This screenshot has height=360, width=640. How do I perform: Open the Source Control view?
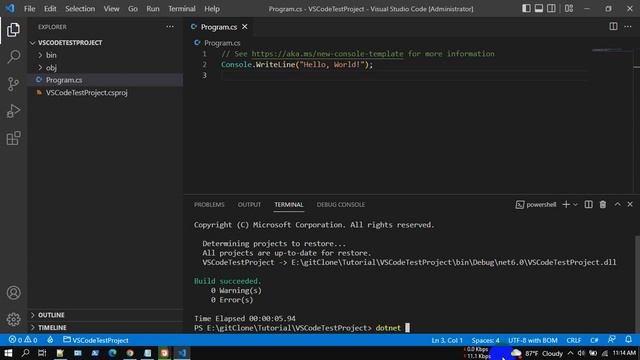pyautogui.click(x=13, y=84)
